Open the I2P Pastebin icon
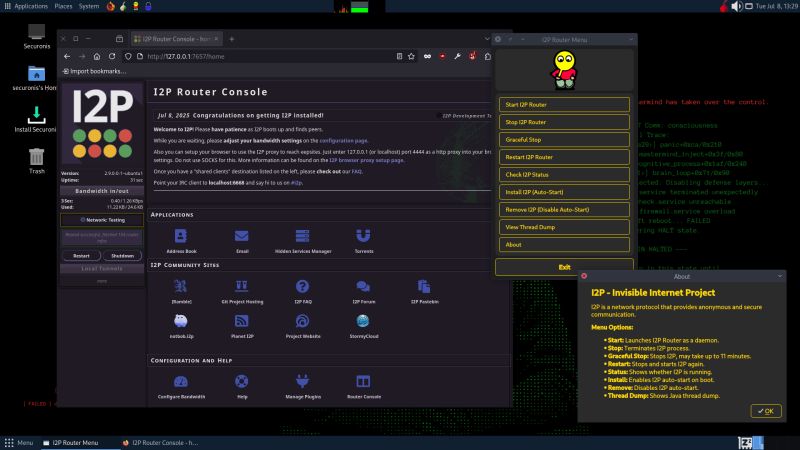This screenshot has width=800, height=450. click(424, 286)
